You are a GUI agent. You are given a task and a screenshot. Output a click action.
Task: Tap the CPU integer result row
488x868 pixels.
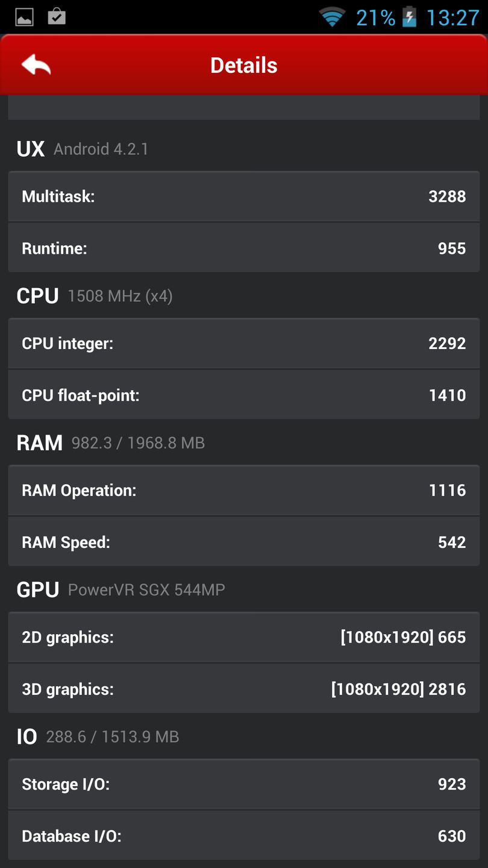point(243,344)
